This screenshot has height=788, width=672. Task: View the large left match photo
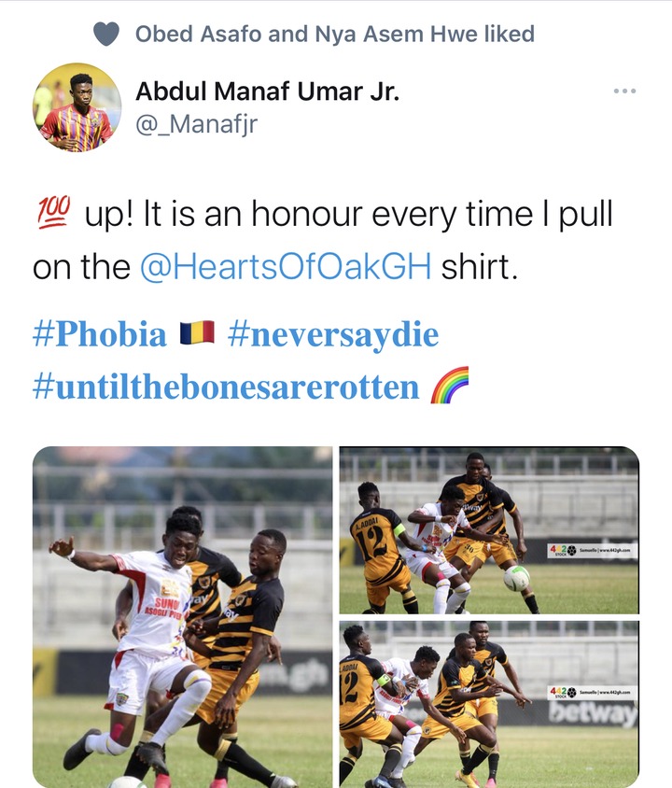(x=182, y=616)
